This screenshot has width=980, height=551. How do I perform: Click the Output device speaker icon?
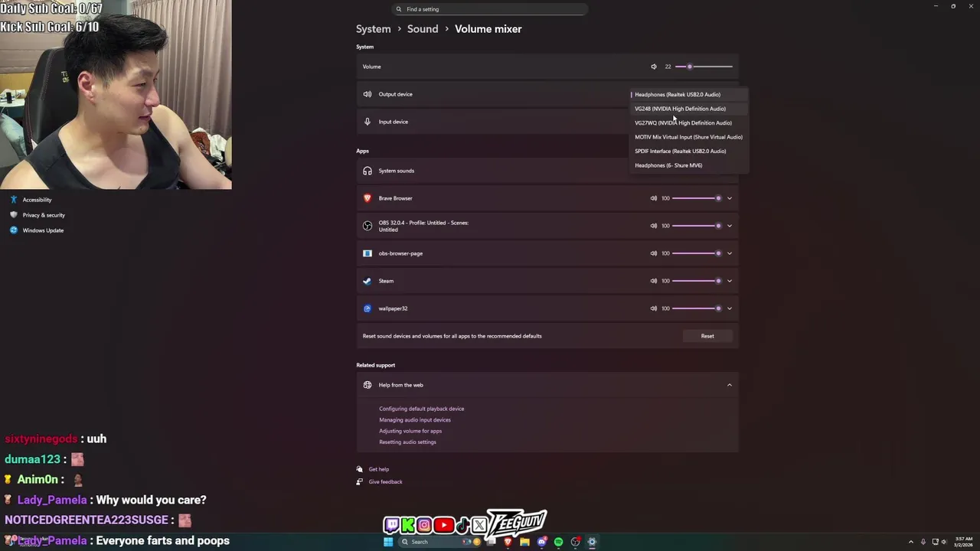367,94
